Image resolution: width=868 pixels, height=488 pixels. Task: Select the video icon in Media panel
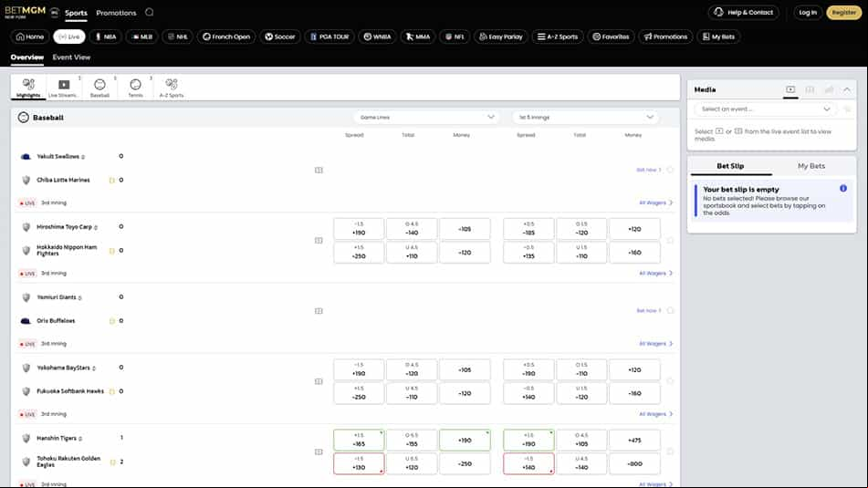pyautogui.click(x=790, y=89)
